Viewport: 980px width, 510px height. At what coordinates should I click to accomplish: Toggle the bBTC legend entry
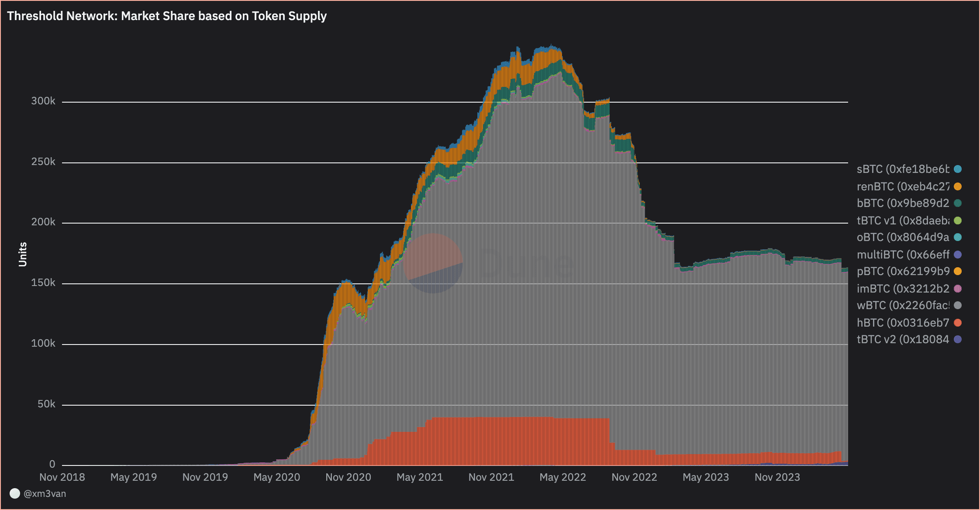(x=903, y=203)
